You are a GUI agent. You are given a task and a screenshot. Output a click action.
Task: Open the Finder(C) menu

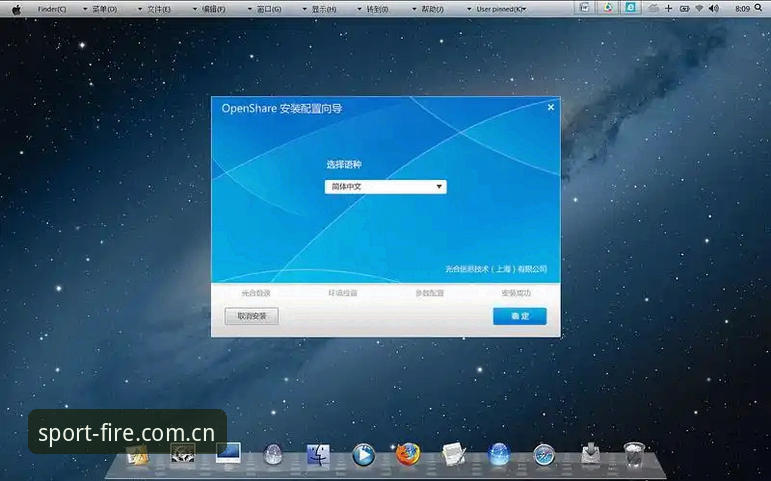coord(52,9)
